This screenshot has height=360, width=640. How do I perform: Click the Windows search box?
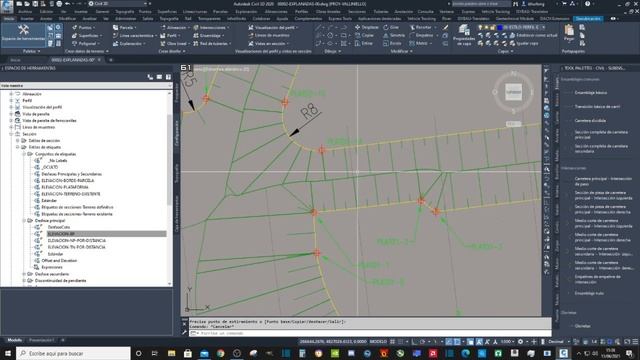point(73,353)
